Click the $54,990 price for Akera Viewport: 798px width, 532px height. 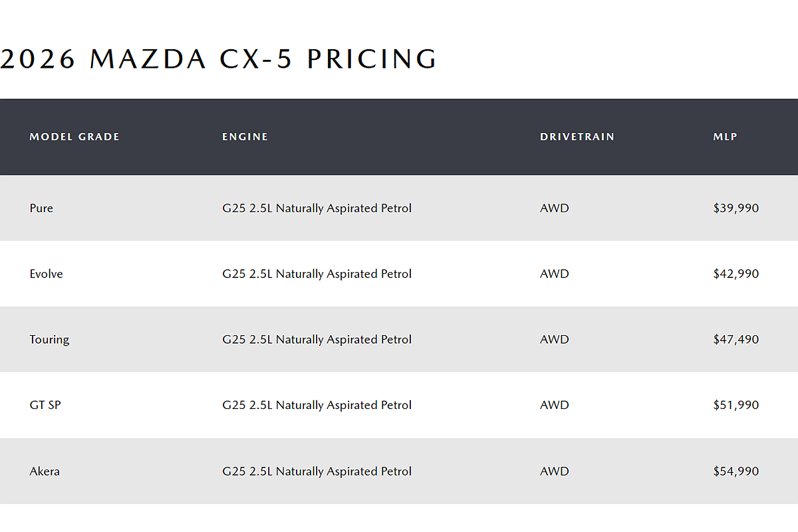pyautogui.click(x=735, y=471)
